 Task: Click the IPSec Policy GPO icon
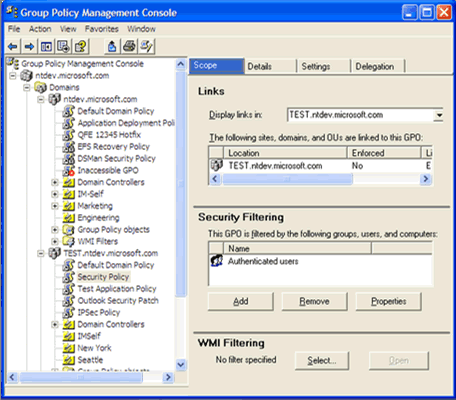[68, 313]
